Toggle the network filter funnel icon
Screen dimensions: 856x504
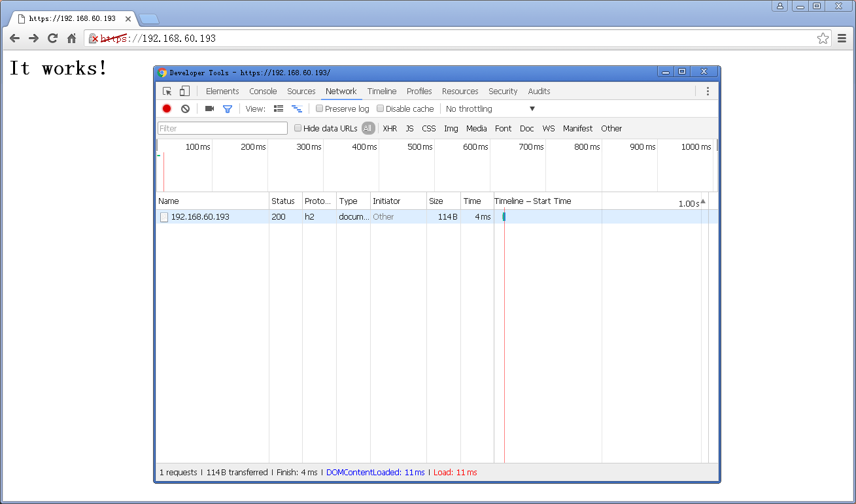click(228, 109)
